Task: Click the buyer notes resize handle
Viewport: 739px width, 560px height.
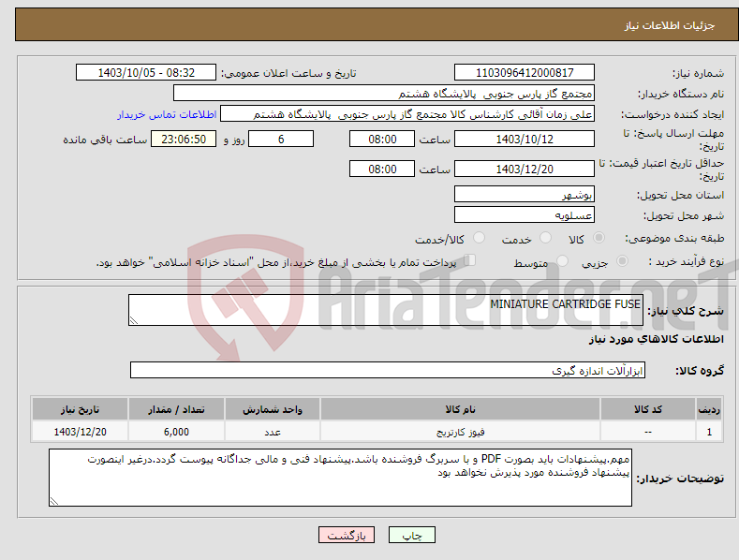Action: pyautogui.click(x=54, y=501)
